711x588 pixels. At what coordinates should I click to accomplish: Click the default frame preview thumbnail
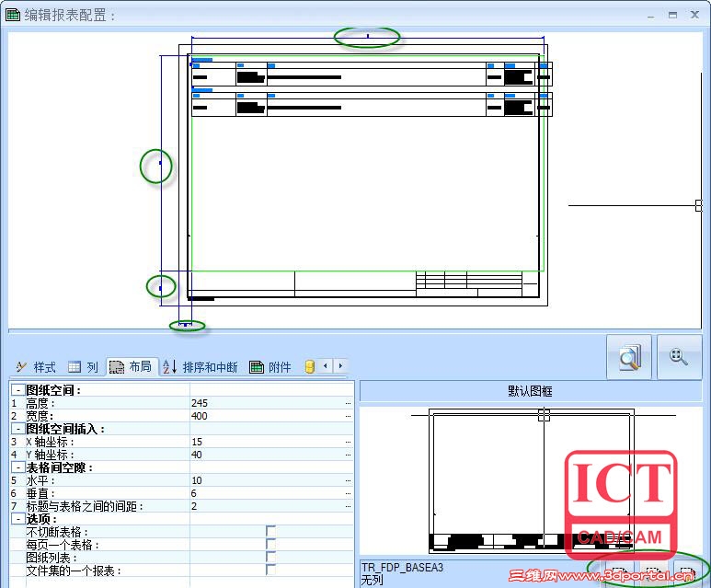(x=532, y=480)
